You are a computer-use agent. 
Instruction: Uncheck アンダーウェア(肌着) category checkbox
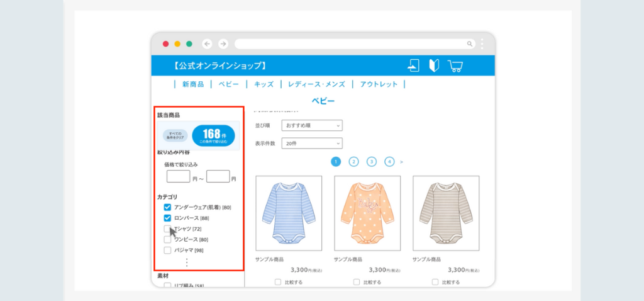click(167, 207)
